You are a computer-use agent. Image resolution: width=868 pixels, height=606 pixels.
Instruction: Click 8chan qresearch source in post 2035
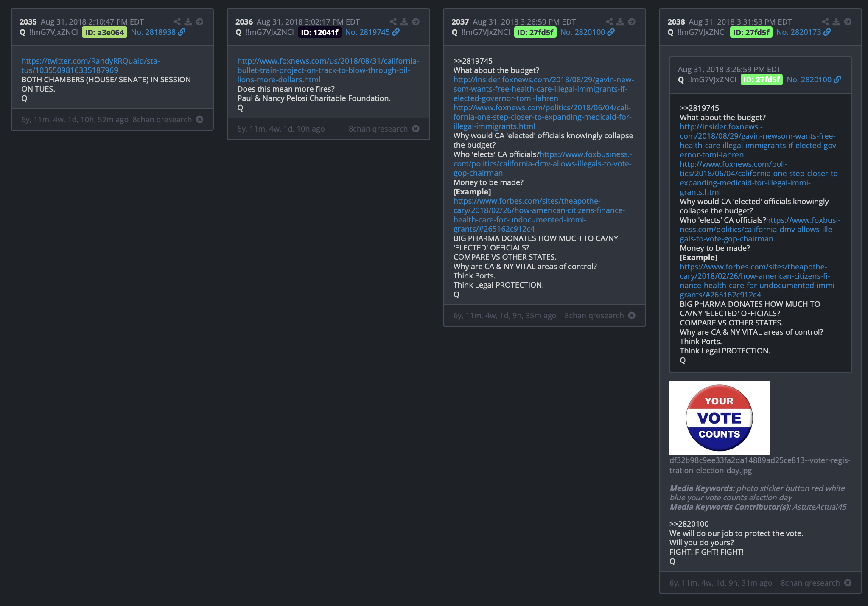tap(162, 119)
